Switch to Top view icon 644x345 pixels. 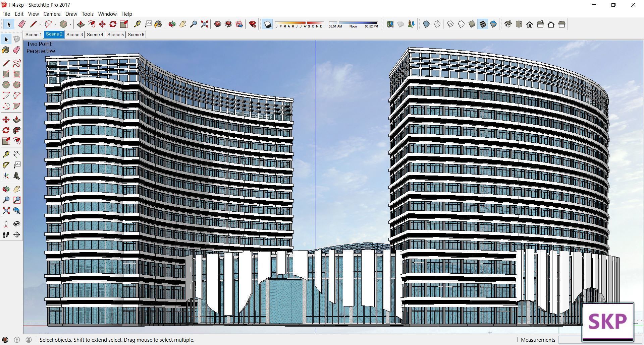[x=519, y=24]
